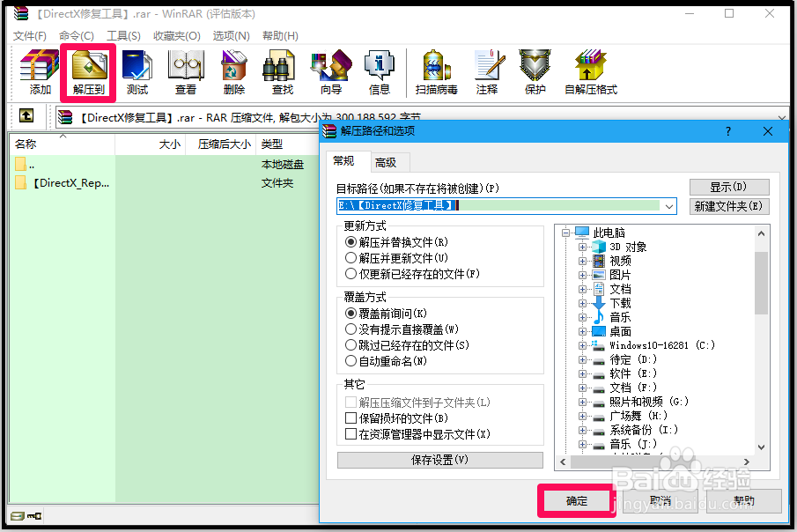Click the 图片 pictures icon in tree

pos(599,275)
